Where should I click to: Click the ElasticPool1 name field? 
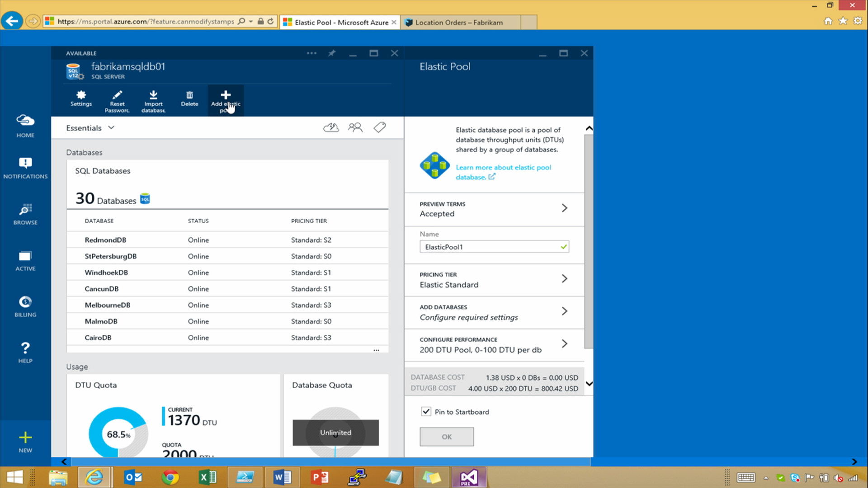[x=491, y=247]
